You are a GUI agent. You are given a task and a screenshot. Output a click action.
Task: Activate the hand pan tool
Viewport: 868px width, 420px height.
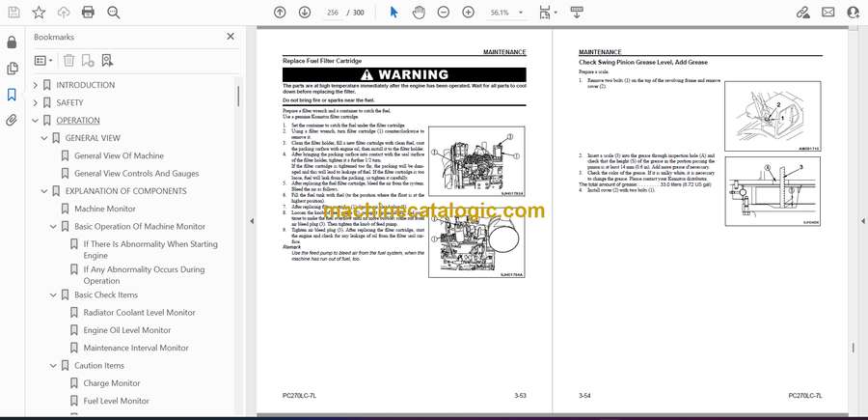(419, 13)
